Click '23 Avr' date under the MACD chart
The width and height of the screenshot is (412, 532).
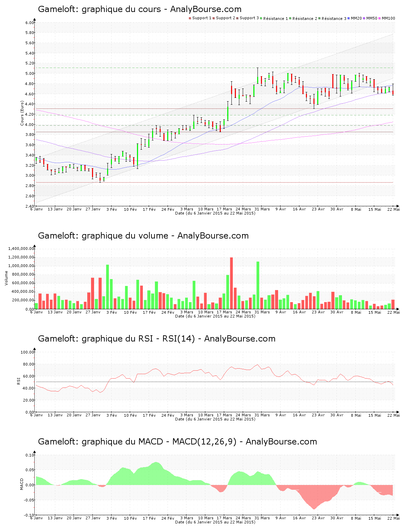pyautogui.click(x=318, y=518)
